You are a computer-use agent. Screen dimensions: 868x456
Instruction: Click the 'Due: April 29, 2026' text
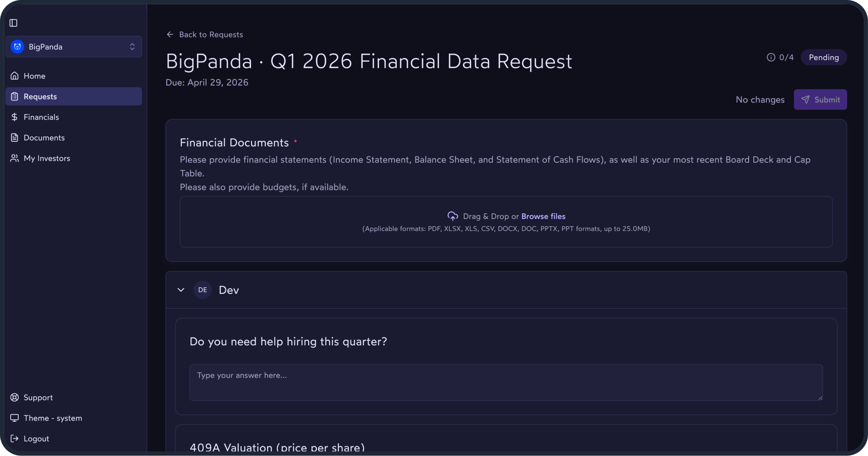(x=207, y=82)
